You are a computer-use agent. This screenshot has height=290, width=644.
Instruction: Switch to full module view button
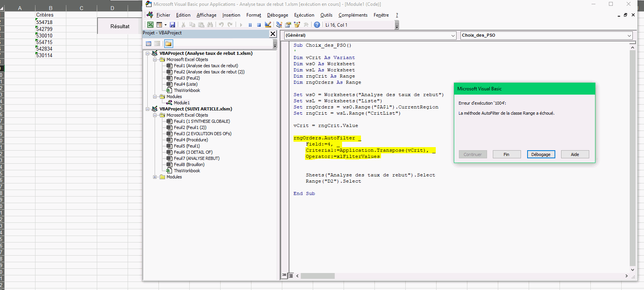291,276
